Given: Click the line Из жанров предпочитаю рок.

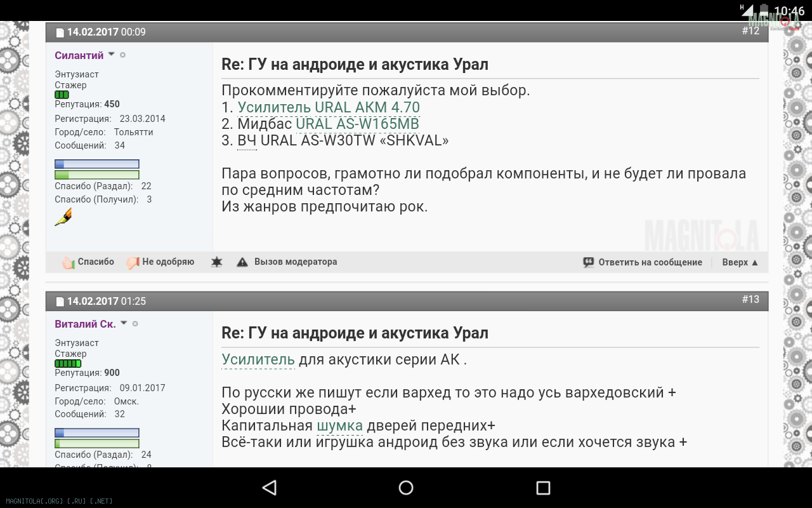Looking at the screenshot, I should [x=324, y=206].
